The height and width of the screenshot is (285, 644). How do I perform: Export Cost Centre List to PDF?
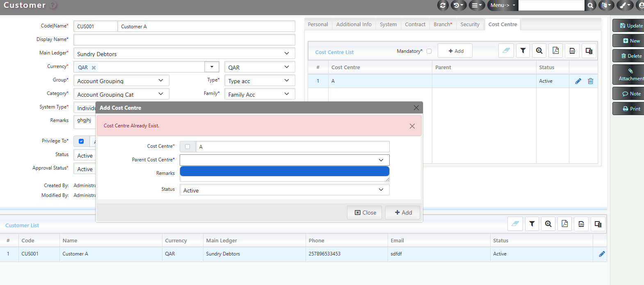[556, 51]
